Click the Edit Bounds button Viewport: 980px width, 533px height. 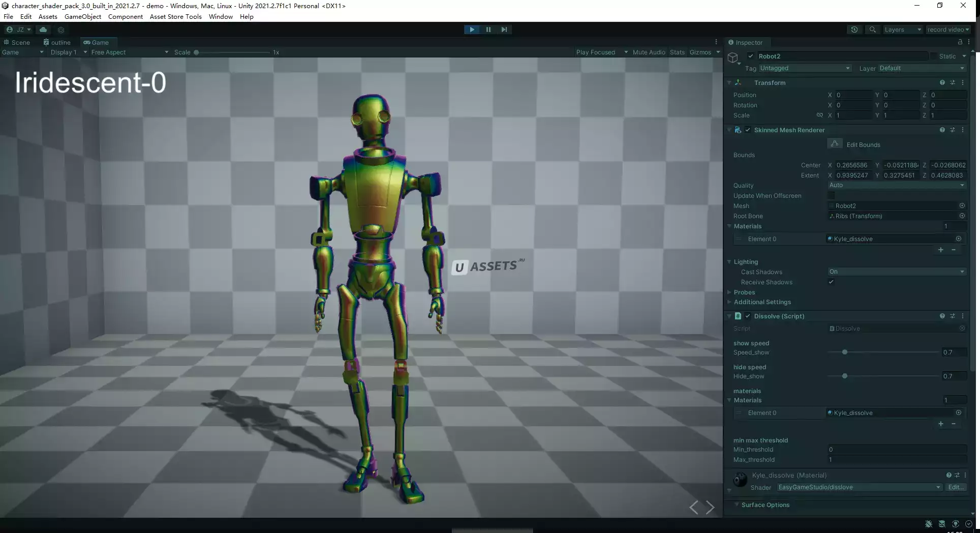tap(835, 144)
